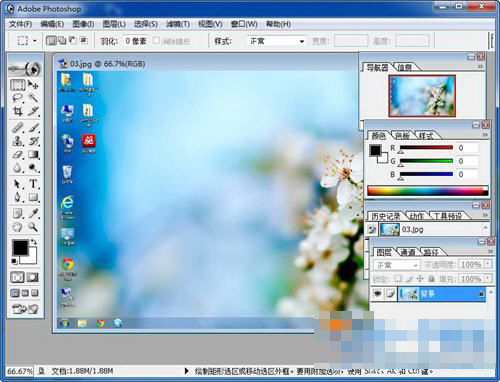
Task: Click the foreground color swatch in toolbox
Action: [20, 247]
